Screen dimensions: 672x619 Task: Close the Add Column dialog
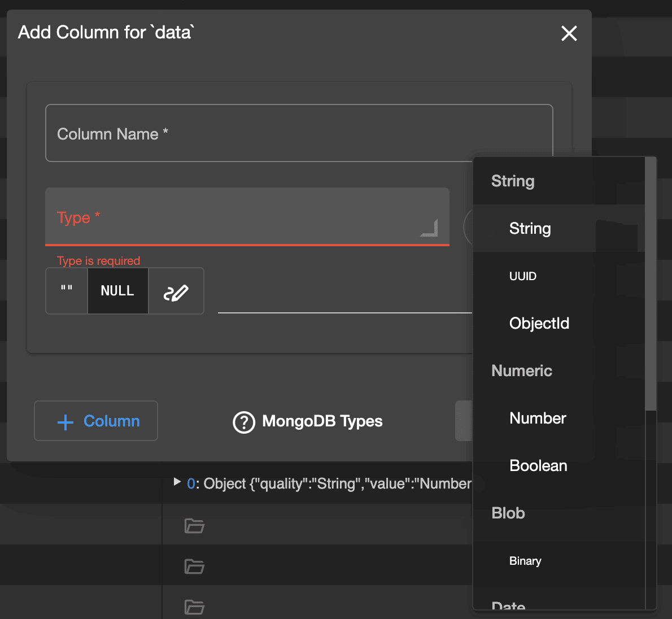click(x=569, y=33)
